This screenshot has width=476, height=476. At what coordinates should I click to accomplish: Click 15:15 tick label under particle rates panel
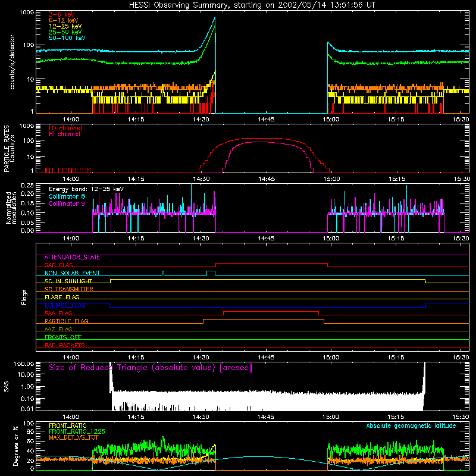397,179
